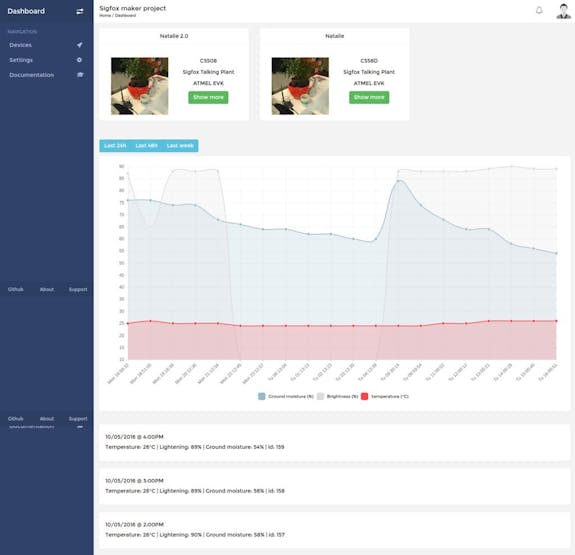Toggle Ground moisture series in chart legend

click(286, 396)
